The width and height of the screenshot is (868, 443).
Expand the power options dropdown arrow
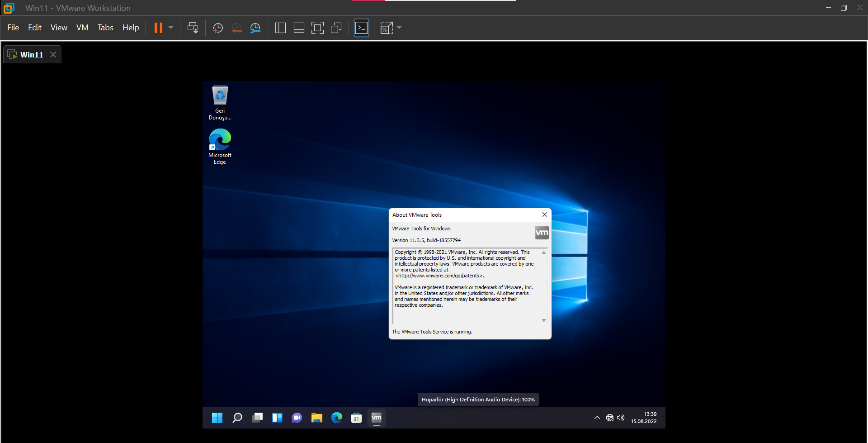click(x=171, y=28)
